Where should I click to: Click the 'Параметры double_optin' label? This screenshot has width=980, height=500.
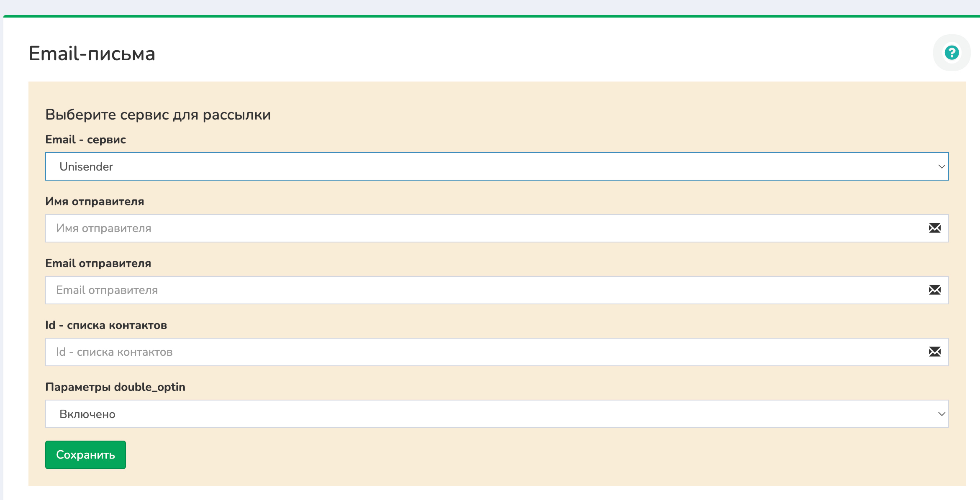(115, 387)
